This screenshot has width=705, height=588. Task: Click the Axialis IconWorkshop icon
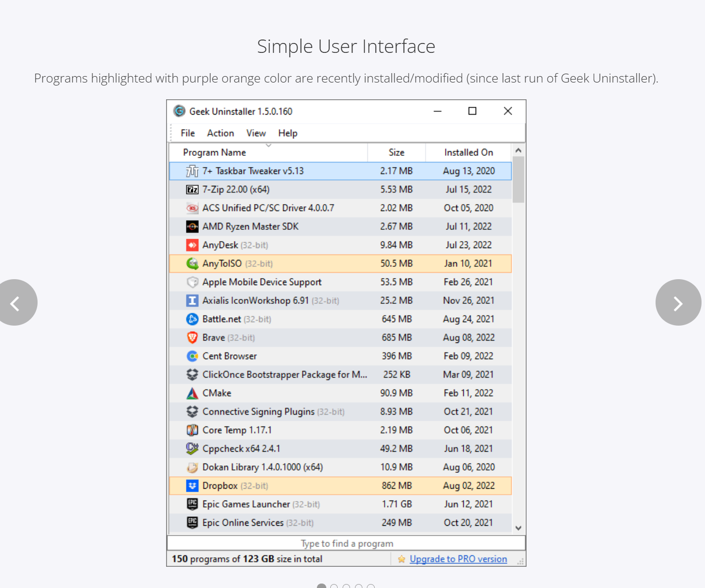pos(192,300)
